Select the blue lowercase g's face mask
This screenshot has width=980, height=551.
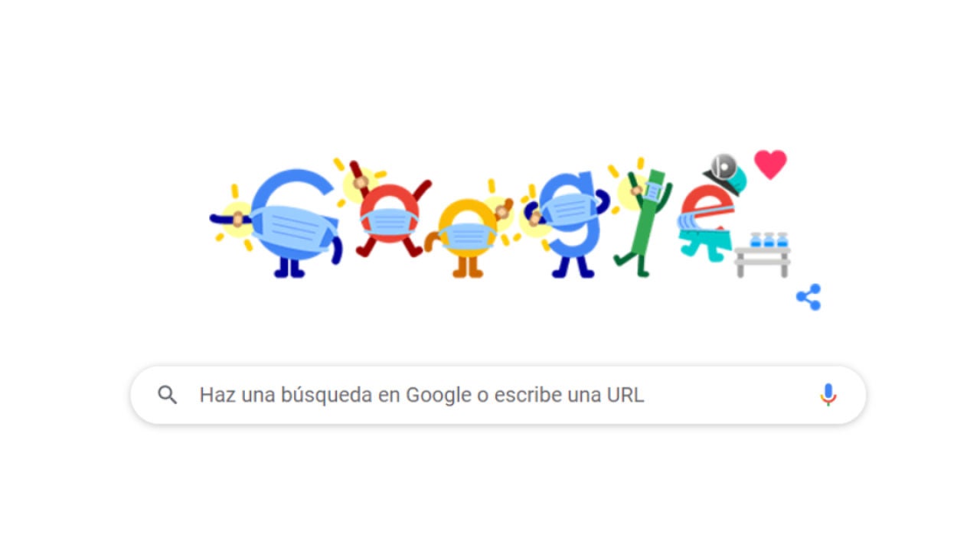(569, 210)
